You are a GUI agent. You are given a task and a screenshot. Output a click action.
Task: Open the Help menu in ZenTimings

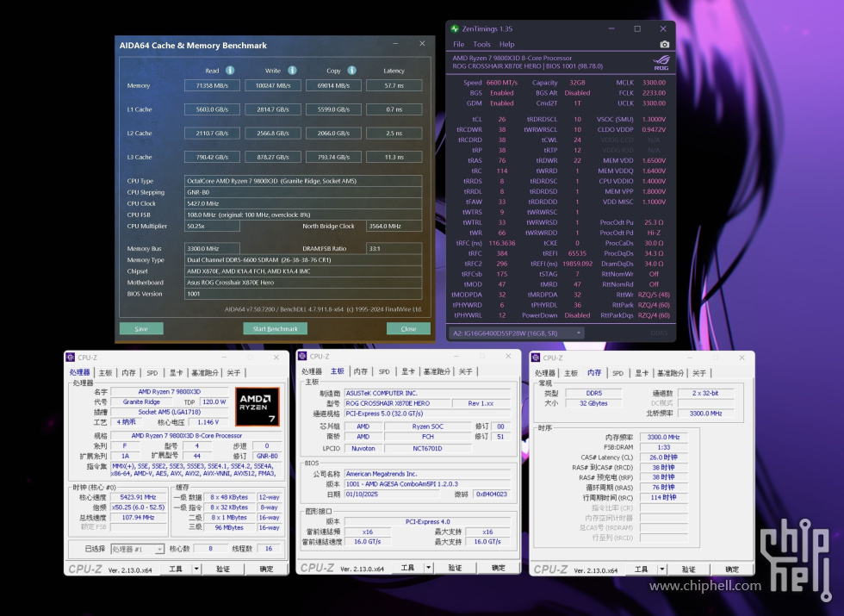coord(506,44)
